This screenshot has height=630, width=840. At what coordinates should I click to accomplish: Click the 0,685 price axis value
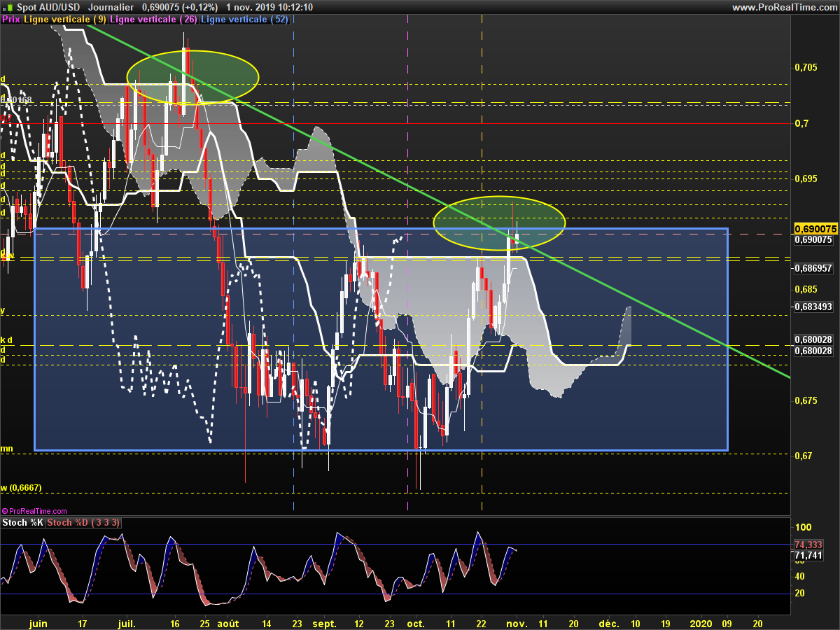(806, 289)
